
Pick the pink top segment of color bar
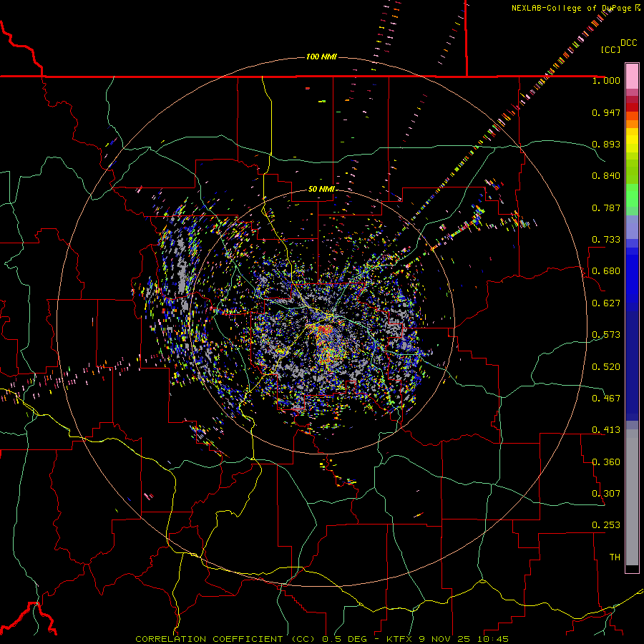(x=632, y=76)
